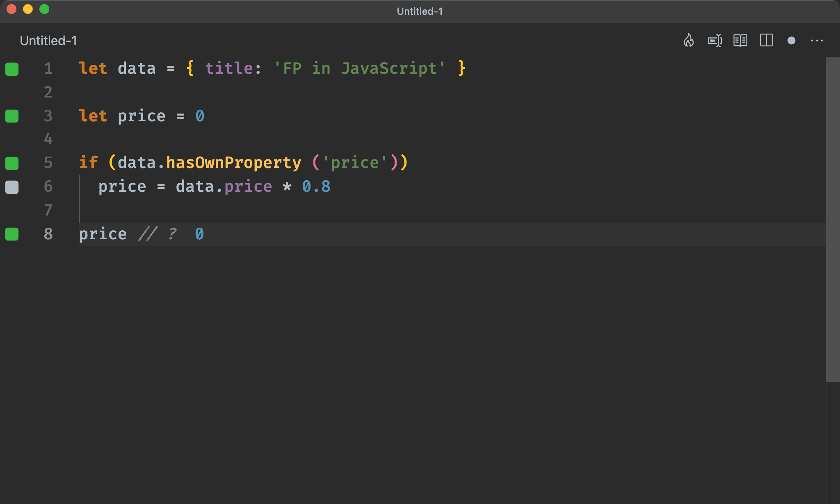Open the book preview icon in toolbar
The height and width of the screenshot is (504, 840).
point(740,41)
